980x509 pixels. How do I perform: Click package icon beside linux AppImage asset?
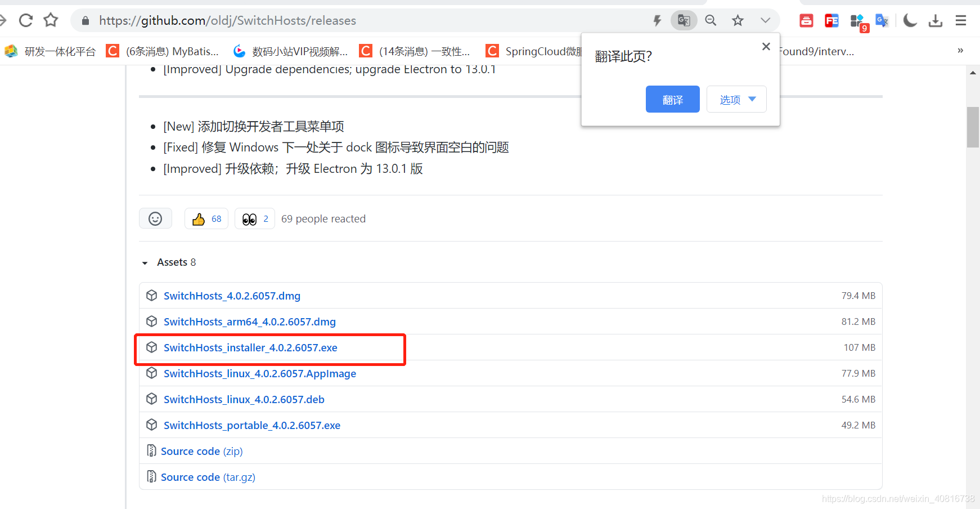point(151,373)
